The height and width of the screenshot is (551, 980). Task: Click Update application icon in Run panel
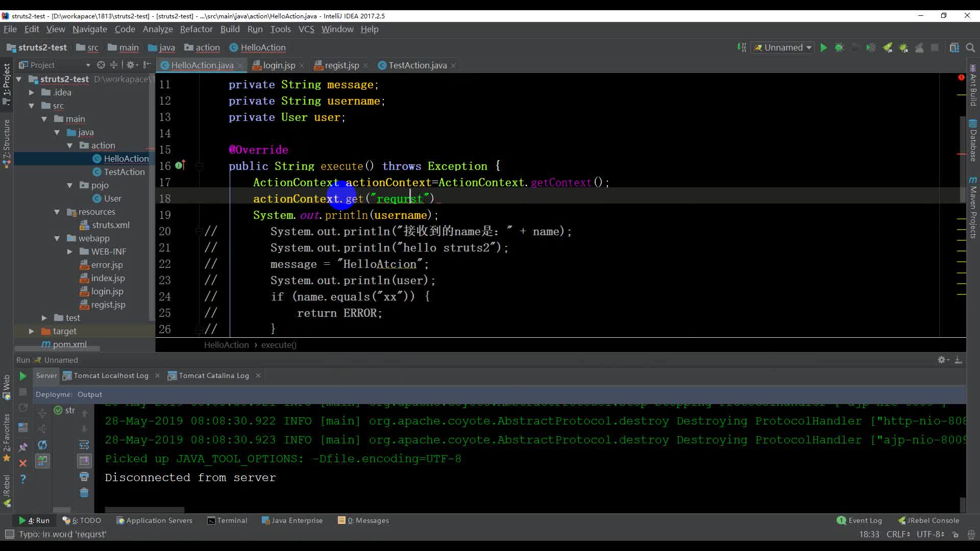(42, 445)
